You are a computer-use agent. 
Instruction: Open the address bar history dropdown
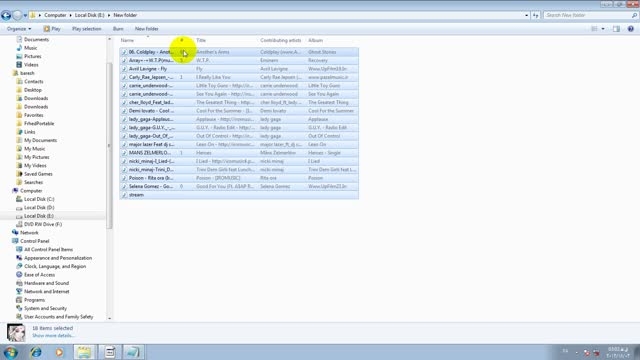point(526,15)
